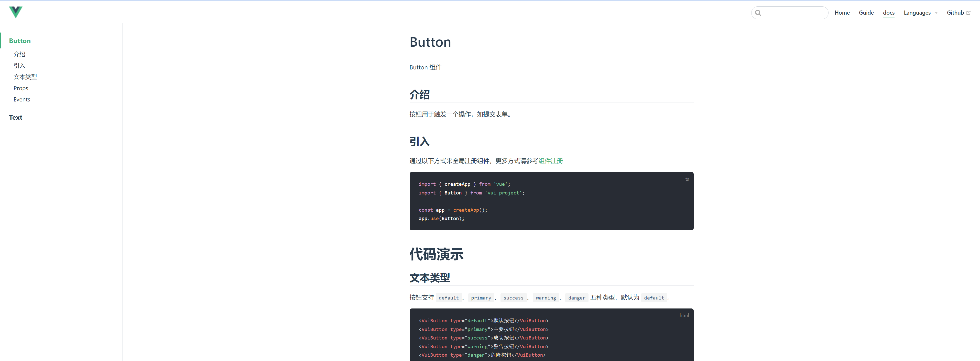Viewport: 980px width, 361px height.
Task: Click the 介绍 heading
Action: (420, 95)
